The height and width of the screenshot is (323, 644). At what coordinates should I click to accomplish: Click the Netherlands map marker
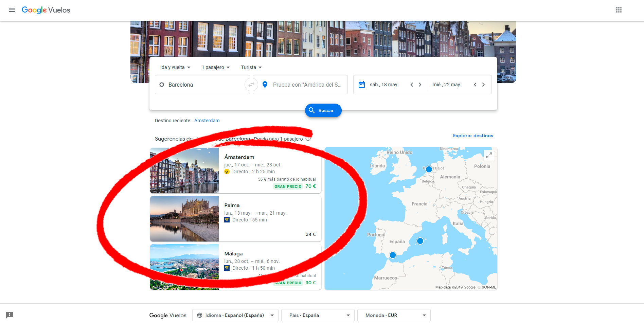click(429, 169)
